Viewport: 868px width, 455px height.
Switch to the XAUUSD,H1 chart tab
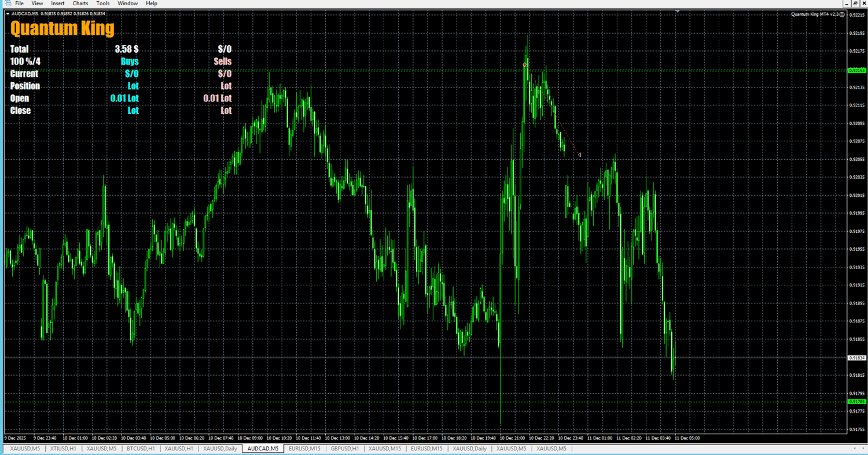pos(179,449)
